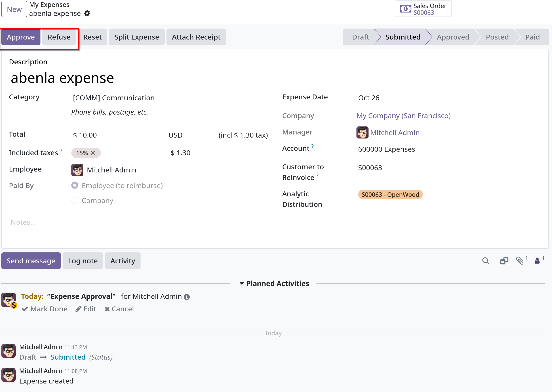Image resolution: width=552 pixels, height=392 pixels.
Task: Edit the abenla expense description title
Action: 275,78
